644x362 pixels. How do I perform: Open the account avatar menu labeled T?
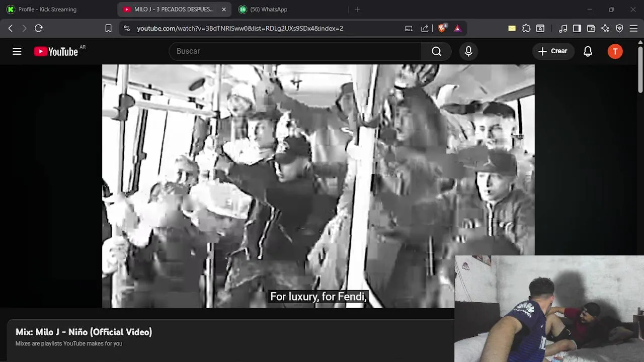pyautogui.click(x=615, y=51)
